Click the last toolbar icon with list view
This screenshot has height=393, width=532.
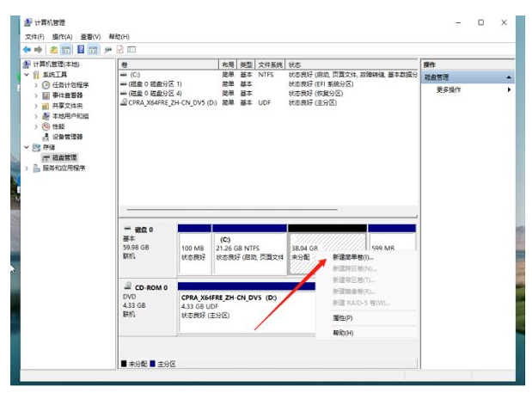point(131,50)
